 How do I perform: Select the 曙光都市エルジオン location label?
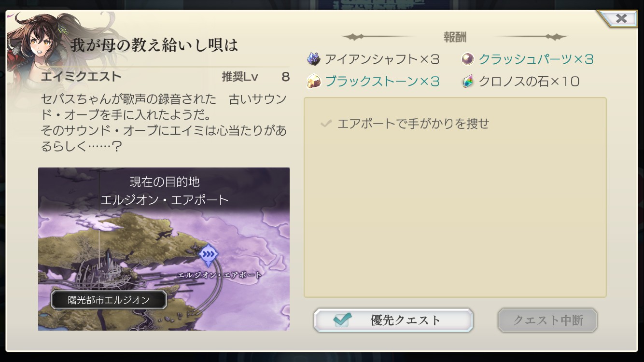(x=109, y=300)
